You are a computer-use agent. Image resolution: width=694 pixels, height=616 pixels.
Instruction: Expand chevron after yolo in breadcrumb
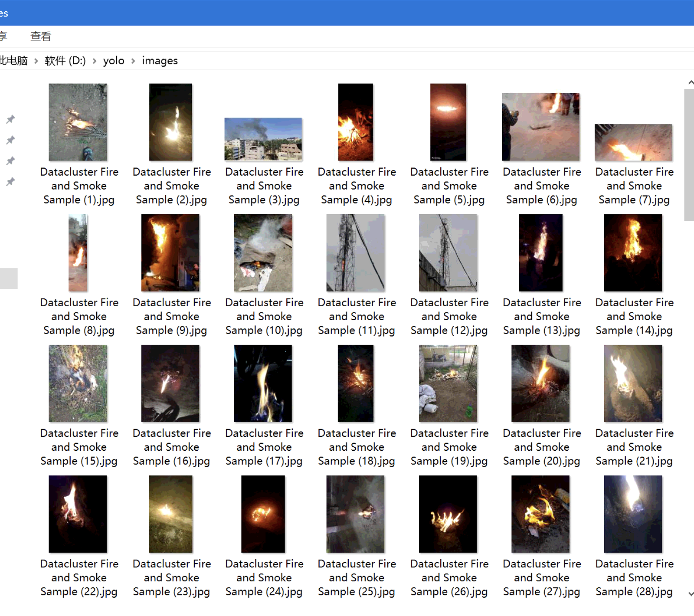pos(133,61)
